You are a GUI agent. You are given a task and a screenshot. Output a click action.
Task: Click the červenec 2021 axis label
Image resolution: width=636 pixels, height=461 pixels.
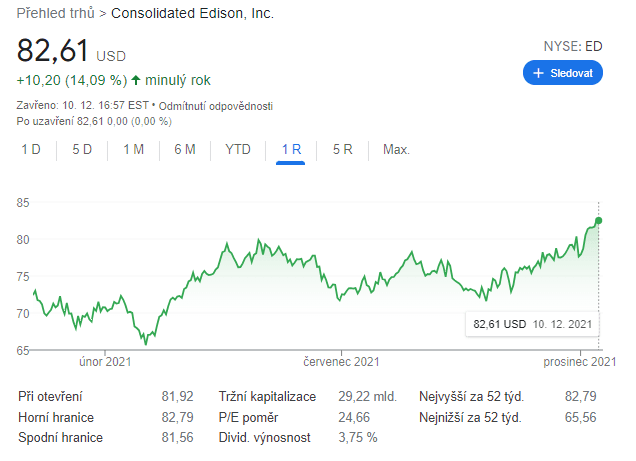click(x=342, y=361)
